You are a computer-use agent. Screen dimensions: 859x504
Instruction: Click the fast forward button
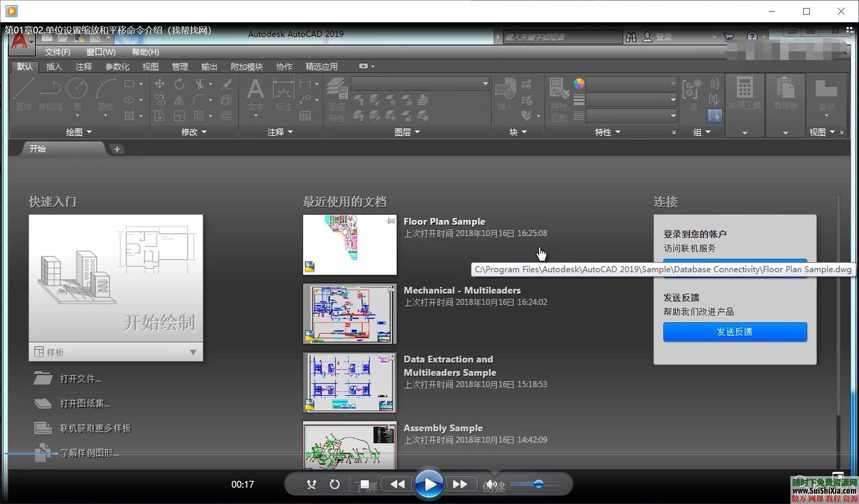460,484
